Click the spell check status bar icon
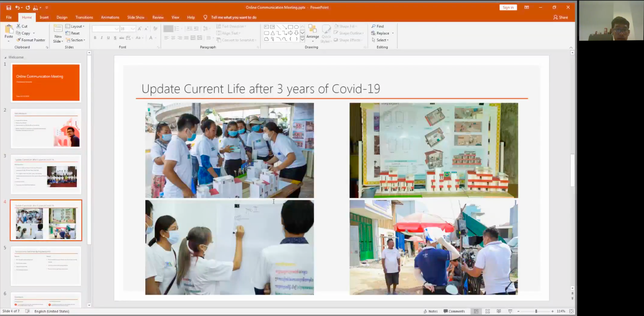 (27, 311)
